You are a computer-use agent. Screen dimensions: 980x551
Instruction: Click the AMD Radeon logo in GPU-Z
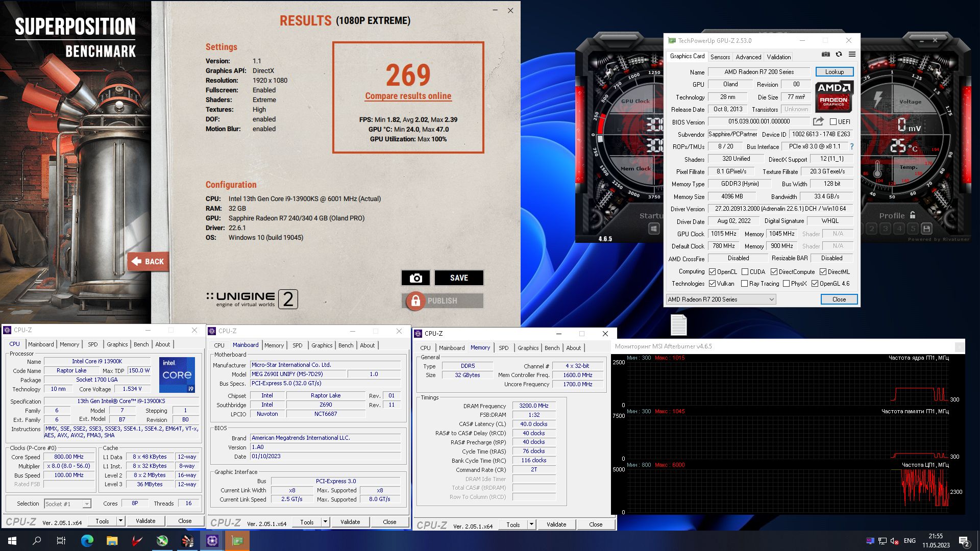click(x=834, y=96)
